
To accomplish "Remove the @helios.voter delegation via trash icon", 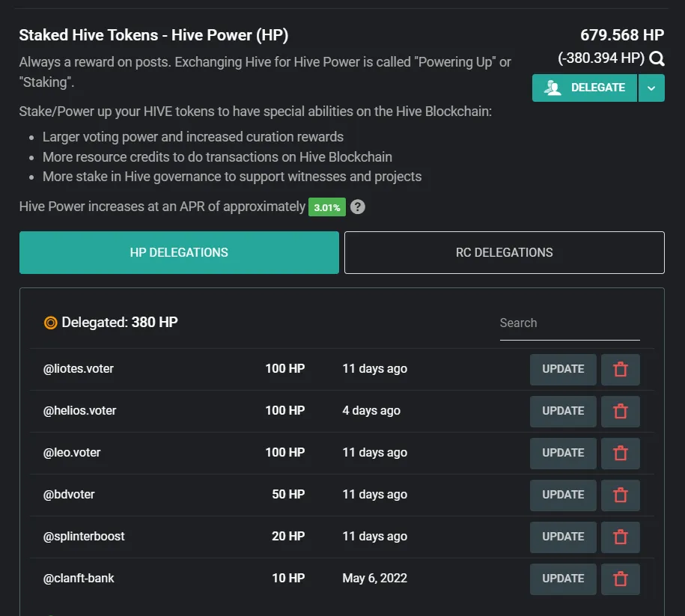I will (620, 412).
